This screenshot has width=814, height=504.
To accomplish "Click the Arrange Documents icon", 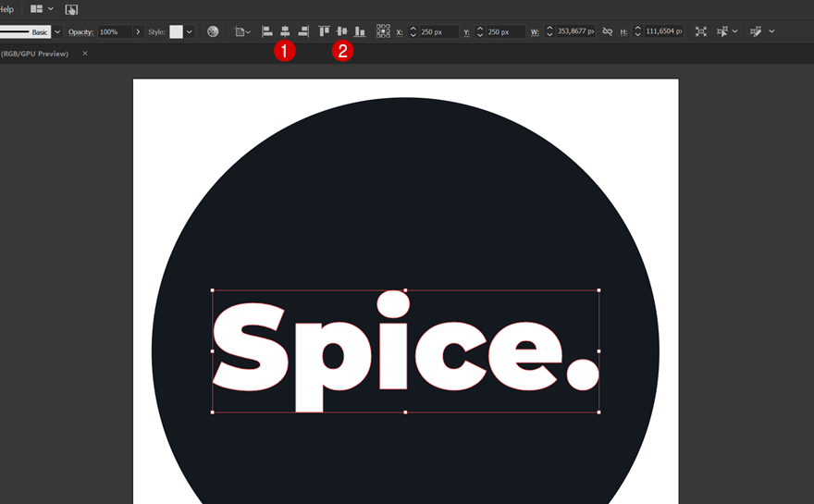I will coord(36,9).
